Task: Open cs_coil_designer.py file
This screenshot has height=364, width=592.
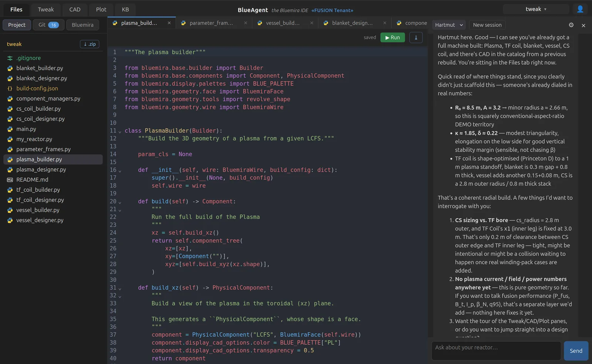Action: coord(53,119)
